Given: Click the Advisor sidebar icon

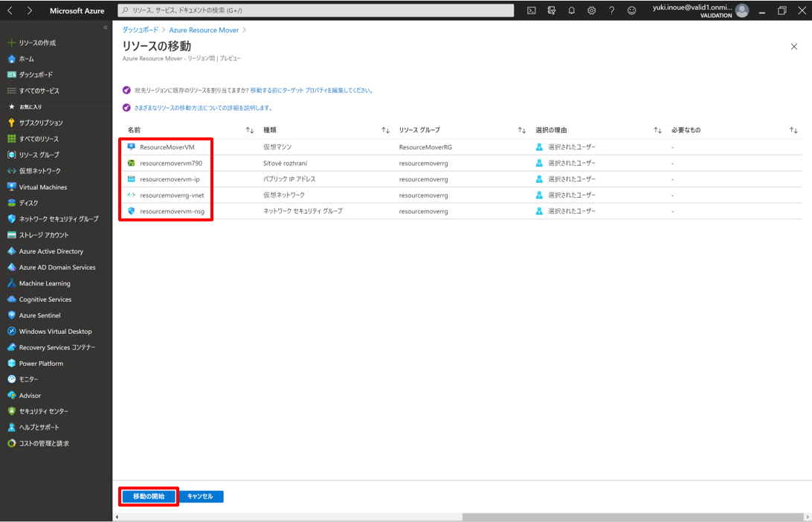Looking at the screenshot, I should tap(11, 395).
